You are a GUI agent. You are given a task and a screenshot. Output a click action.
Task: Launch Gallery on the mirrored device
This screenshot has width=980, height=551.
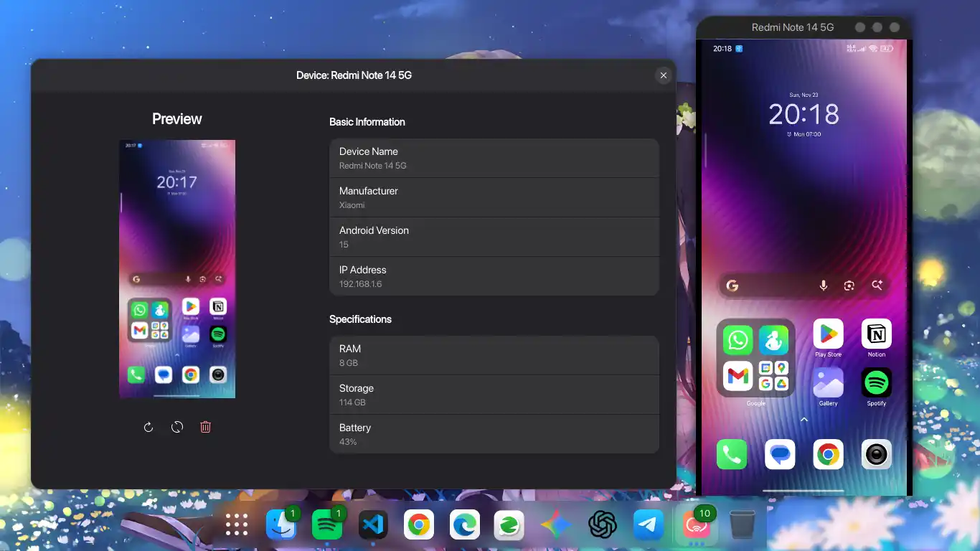coord(828,382)
